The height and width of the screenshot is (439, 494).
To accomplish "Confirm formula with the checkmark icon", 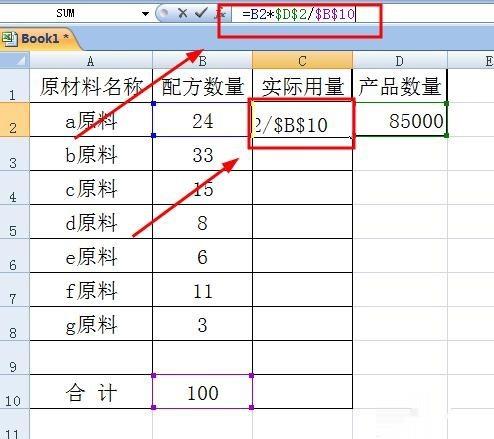I will tap(201, 13).
